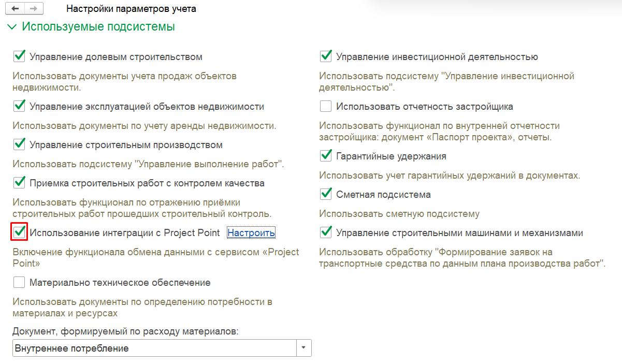This screenshot has width=622, height=364.
Task: Enable Материально техническое обеспечение checkbox
Action: [19, 282]
